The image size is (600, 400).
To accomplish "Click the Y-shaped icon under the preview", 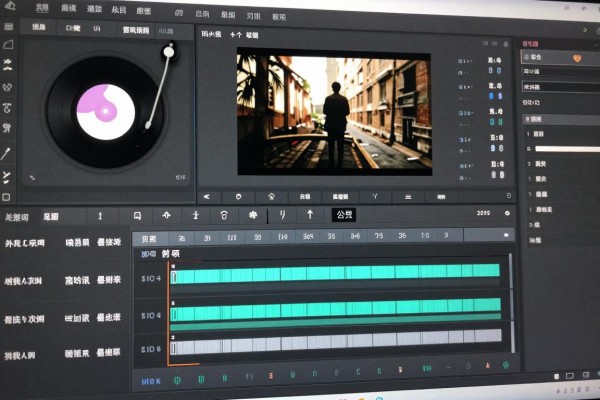I will point(375,196).
